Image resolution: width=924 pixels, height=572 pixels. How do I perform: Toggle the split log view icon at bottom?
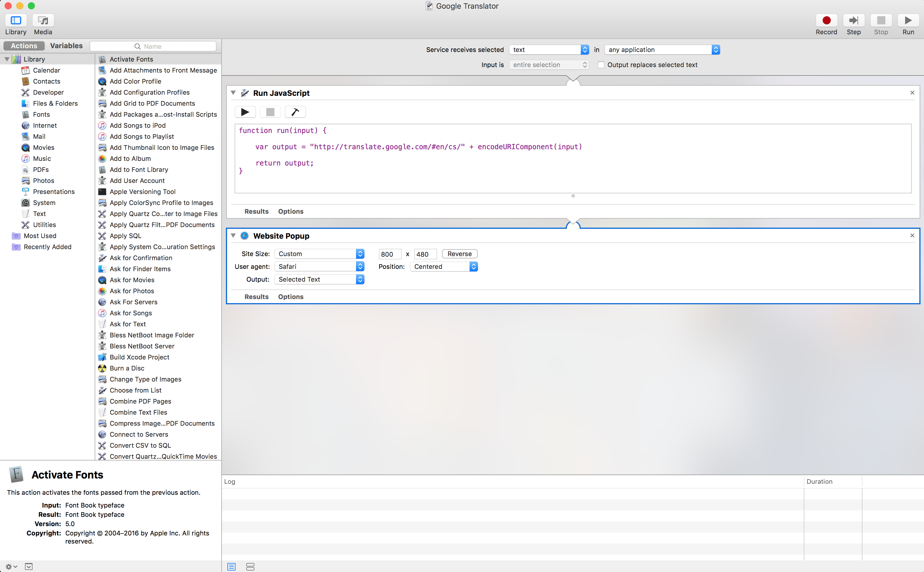(x=250, y=566)
